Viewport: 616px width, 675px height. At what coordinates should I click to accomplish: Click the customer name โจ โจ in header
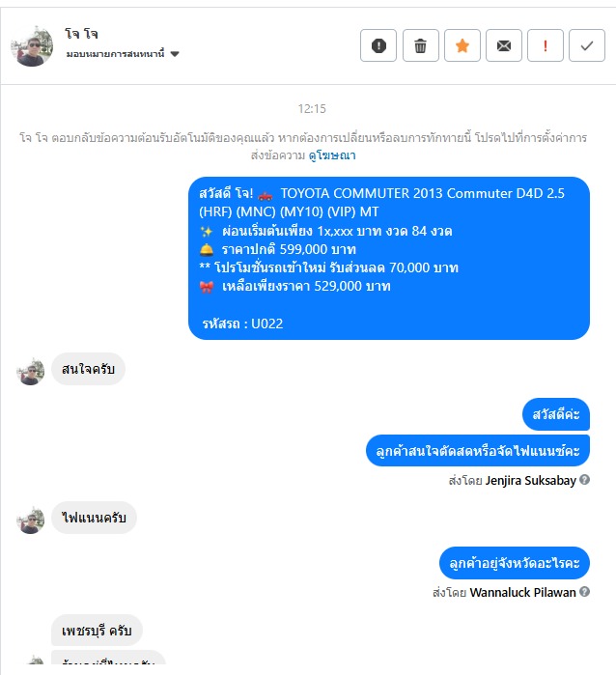[x=82, y=34]
